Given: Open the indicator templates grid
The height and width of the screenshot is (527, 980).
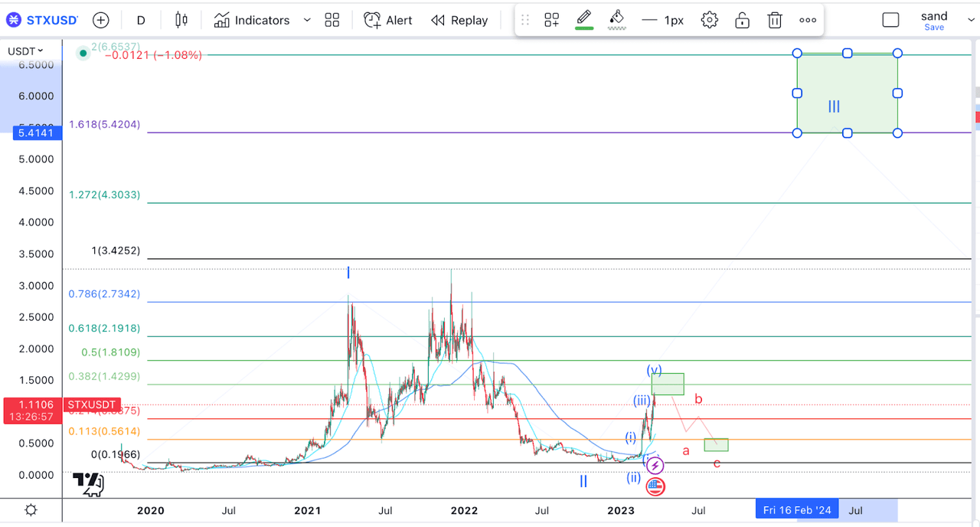Looking at the screenshot, I should [332, 20].
